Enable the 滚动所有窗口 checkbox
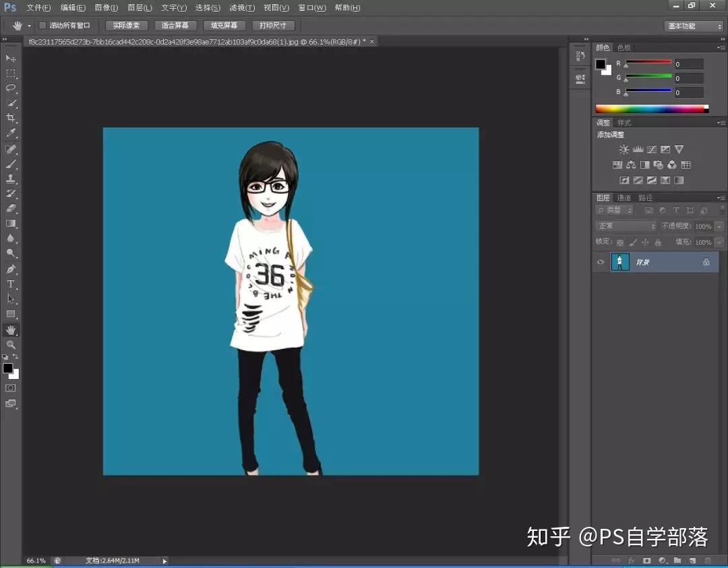The width and height of the screenshot is (728, 568). pos(42,26)
